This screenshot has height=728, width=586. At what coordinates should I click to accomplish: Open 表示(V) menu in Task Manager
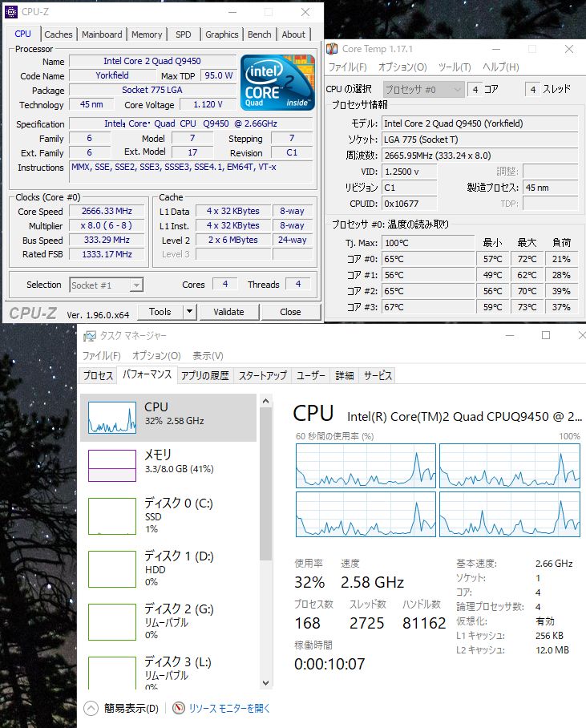point(208,356)
